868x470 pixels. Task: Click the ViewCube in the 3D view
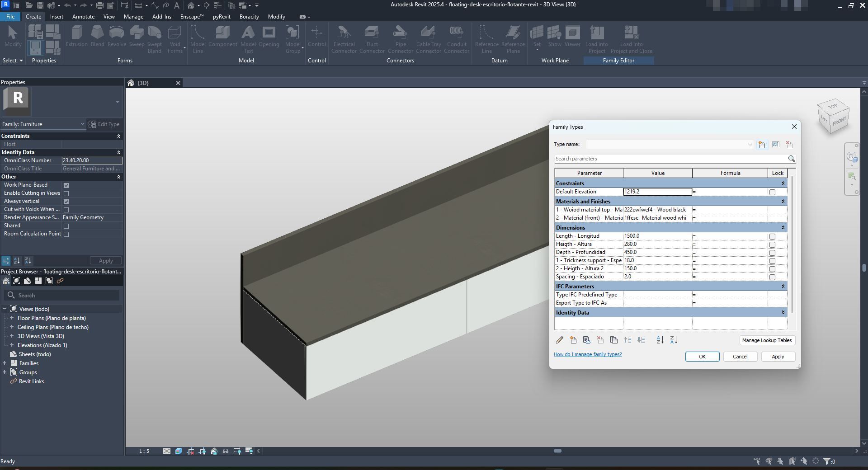coord(833,116)
